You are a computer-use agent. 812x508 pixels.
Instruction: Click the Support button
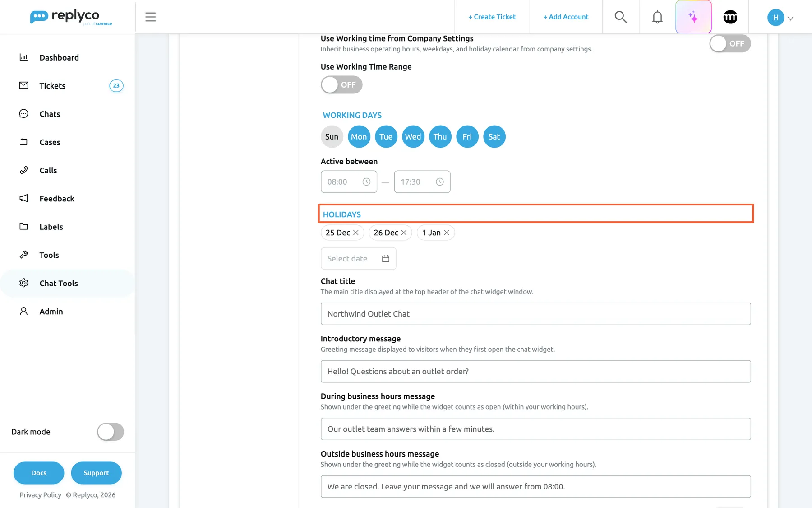[96, 473]
